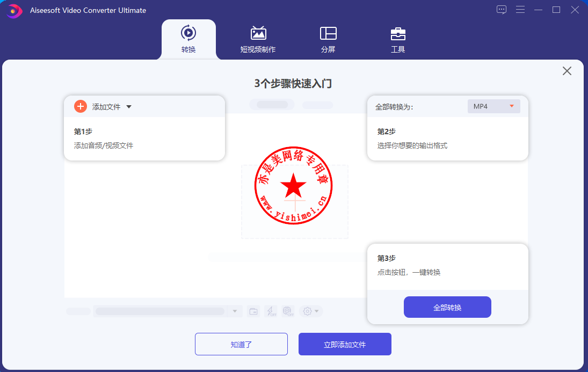Maximize the Aiseesoft window
588x372 pixels.
[x=556, y=10]
